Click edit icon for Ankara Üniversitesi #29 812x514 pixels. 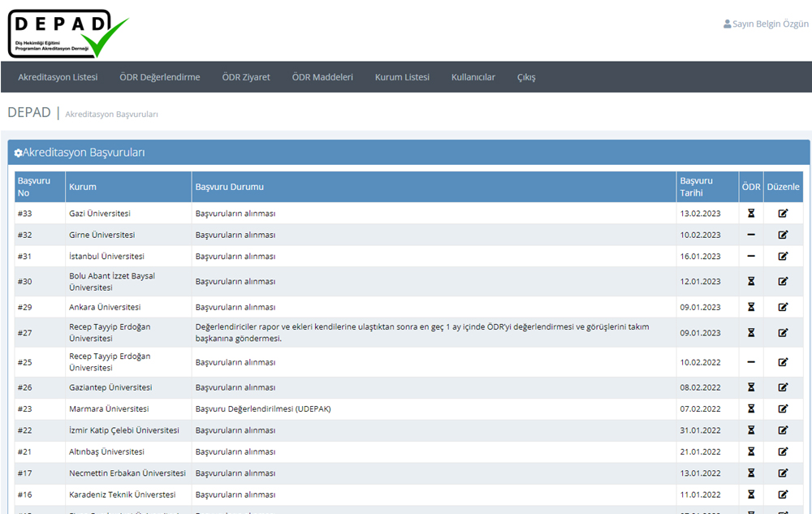point(783,307)
